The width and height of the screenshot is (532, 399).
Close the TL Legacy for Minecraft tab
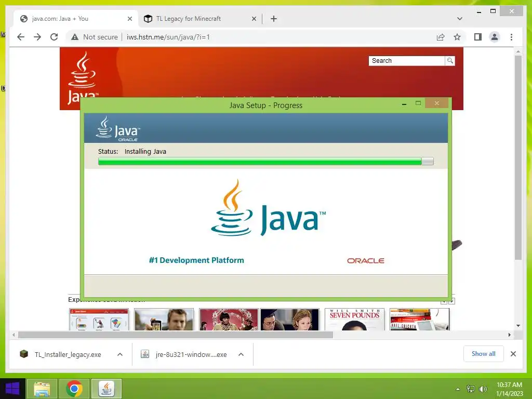click(x=254, y=19)
